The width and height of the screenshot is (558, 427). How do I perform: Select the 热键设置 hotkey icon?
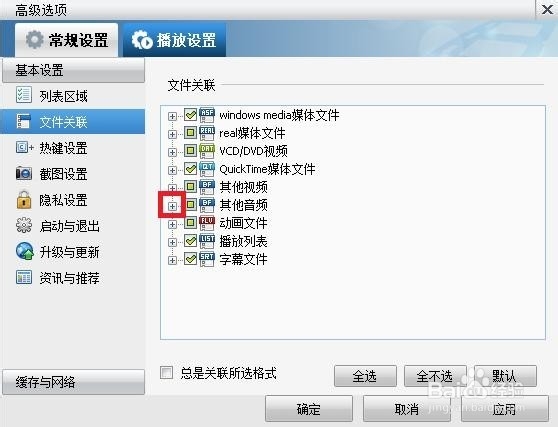click(25, 147)
